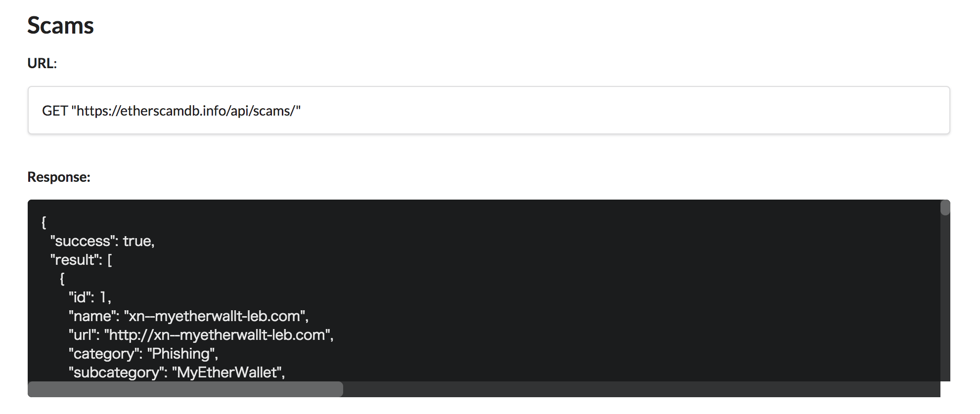This screenshot has width=980, height=414.
Task: Click the "url" http://xn--myetherwallt-leb.com line
Action: 201,335
